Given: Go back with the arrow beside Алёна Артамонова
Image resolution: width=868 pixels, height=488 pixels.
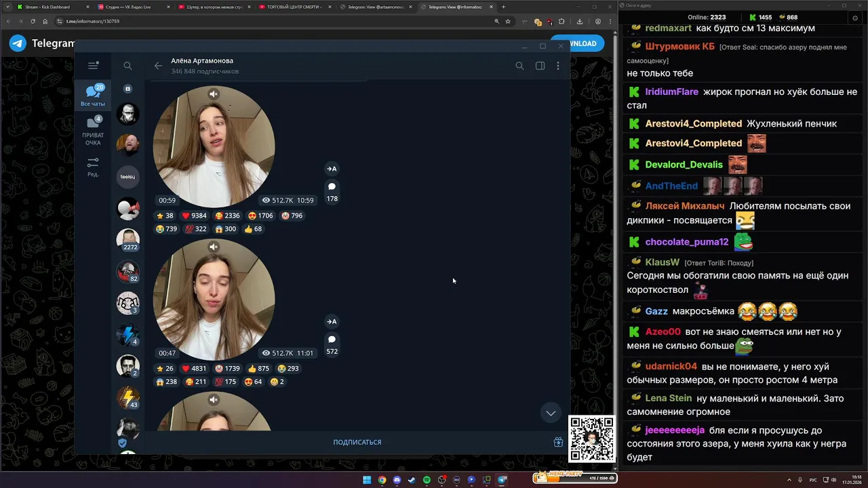Looking at the screenshot, I should (158, 66).
